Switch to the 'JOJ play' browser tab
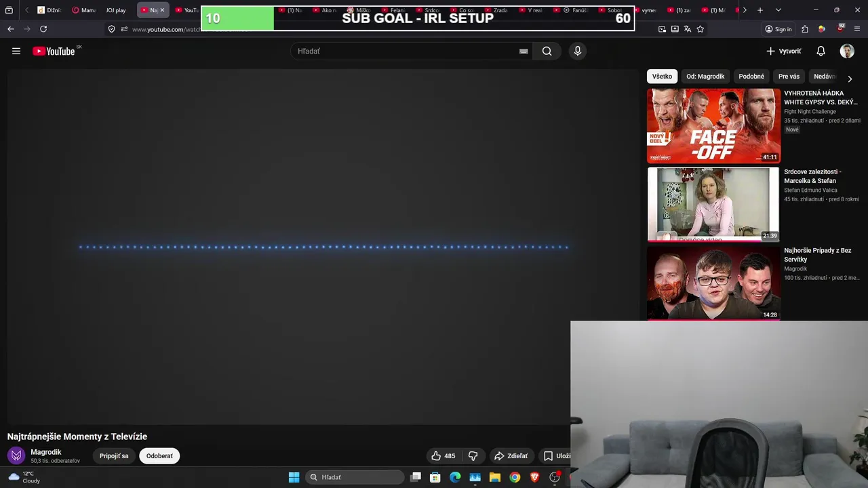The width and height of the screenshot is (868, 488). click(115, 10)
